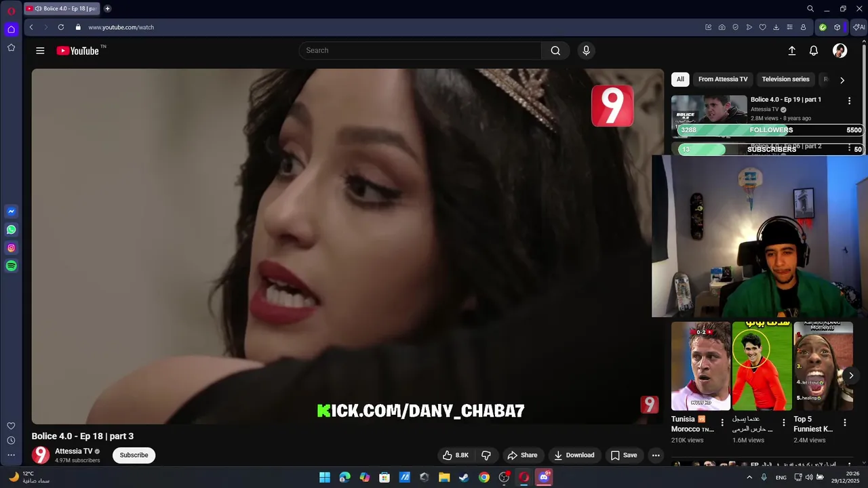
Task: Click the YouTube search magnifier button
Action: [555, 50]
